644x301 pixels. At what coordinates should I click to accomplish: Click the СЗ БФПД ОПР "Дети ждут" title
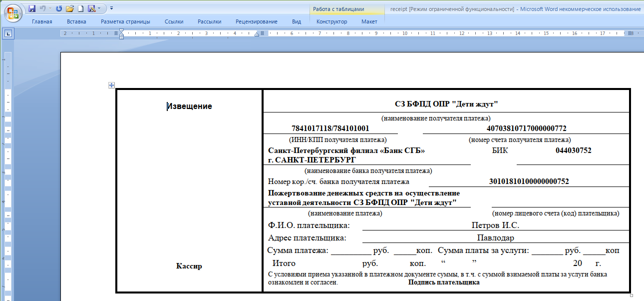[447, 104]
